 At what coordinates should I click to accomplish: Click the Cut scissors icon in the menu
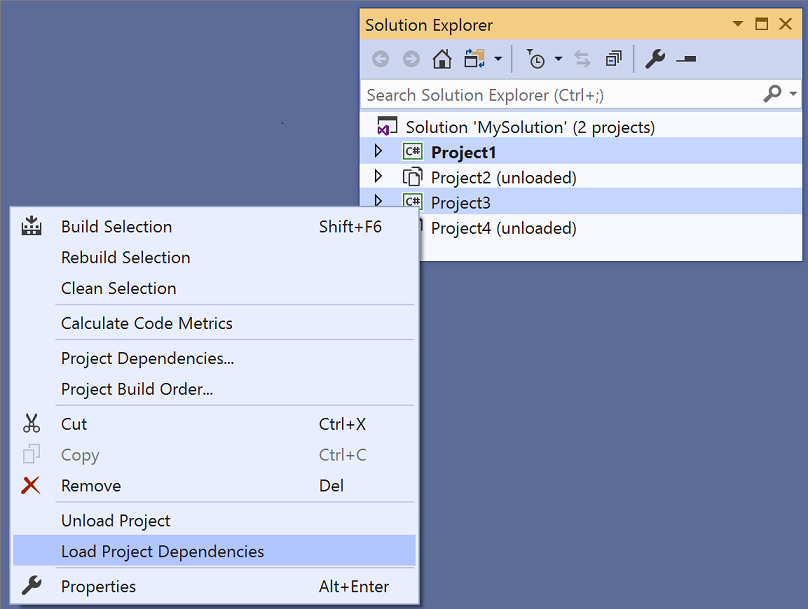(x=31, y=423)
